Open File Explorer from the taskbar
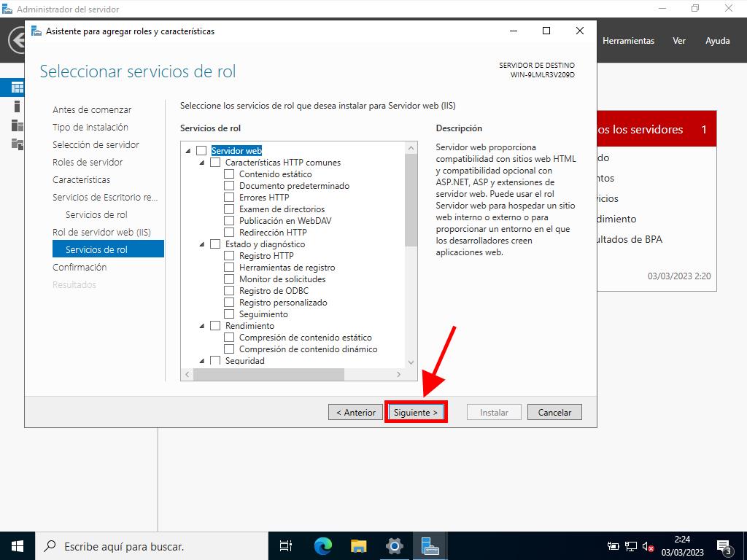The image size is (747, 560). click(358, 545)
